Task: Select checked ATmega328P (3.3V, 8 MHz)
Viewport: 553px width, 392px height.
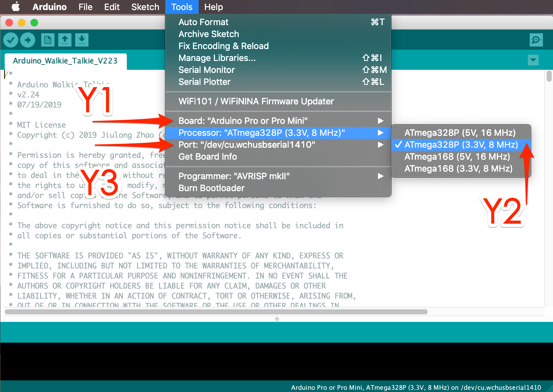Action: (461, 145)
